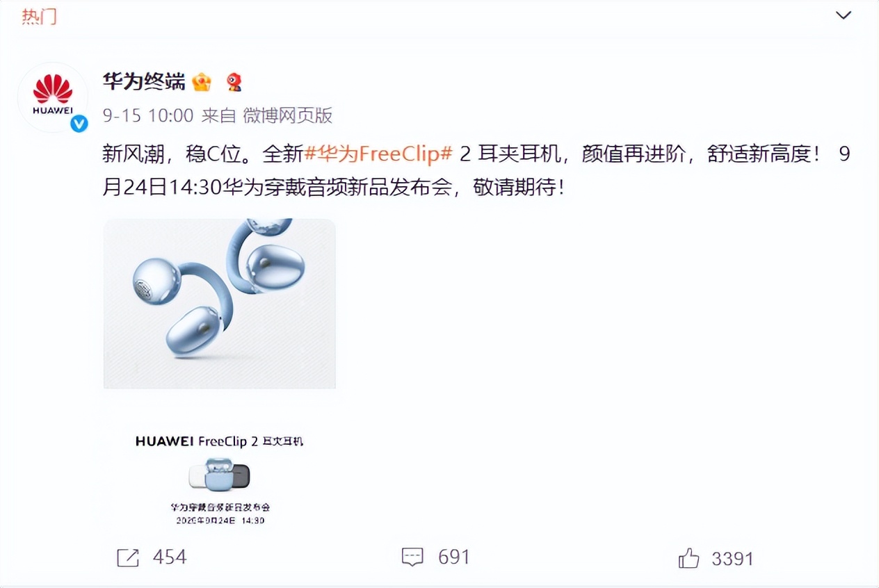View the blue ear-clip earbuds image
Screen dimensions: 879x588
pos(220,304)
